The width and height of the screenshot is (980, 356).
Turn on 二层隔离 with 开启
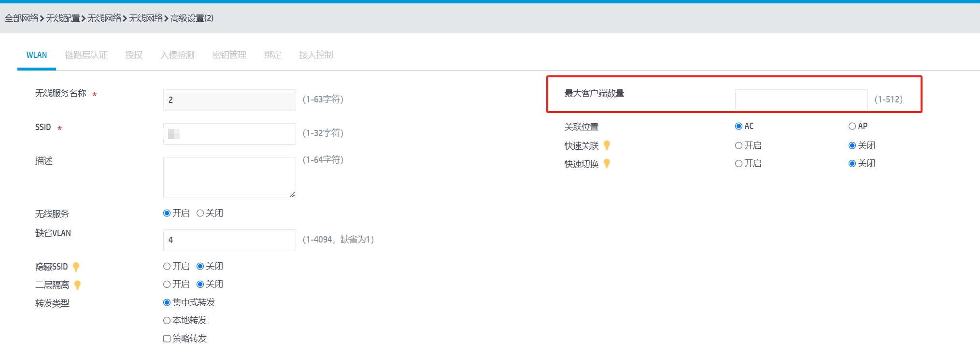point(167,284)
